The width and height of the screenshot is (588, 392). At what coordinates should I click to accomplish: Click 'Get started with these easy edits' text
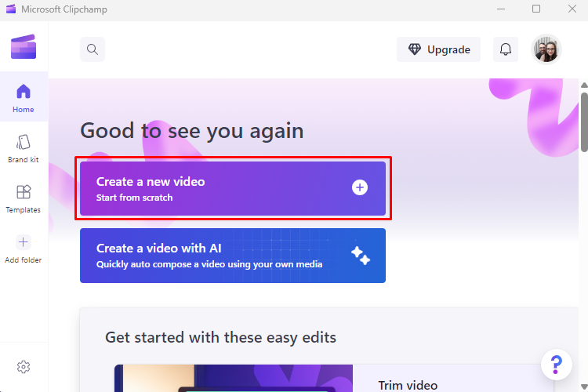point(220,337)
